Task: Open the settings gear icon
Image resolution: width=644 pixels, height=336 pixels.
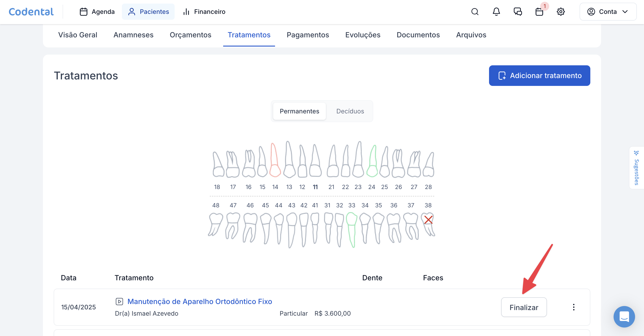Action: coord(561,12)
